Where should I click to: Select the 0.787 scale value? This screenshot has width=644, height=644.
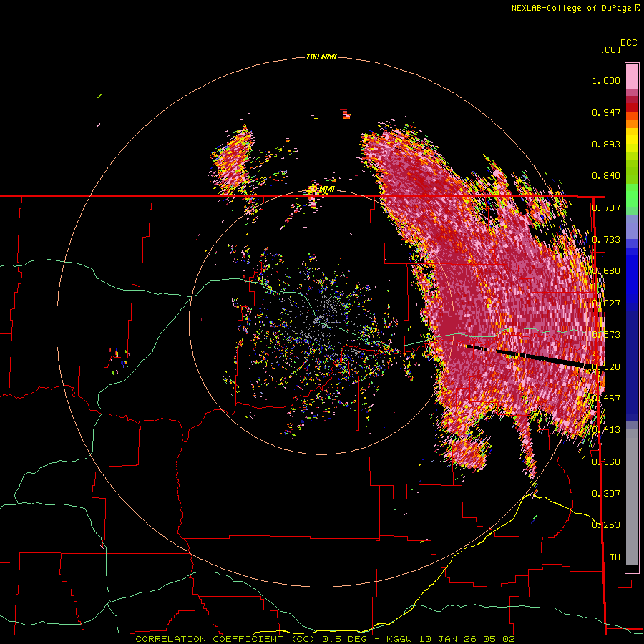pos(606,208)
